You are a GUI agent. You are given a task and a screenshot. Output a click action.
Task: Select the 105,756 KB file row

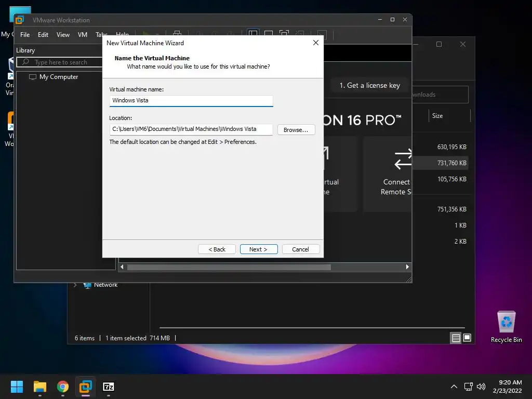[441, 179]
